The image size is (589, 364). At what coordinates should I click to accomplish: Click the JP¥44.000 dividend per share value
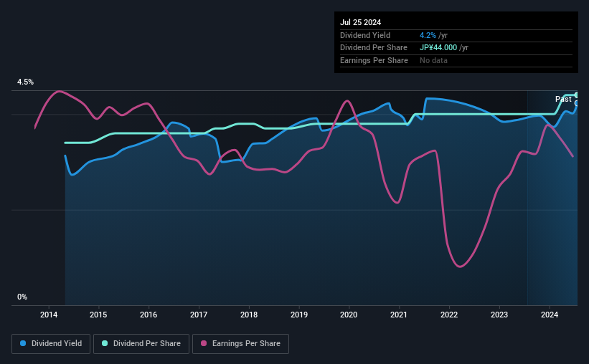pos(438,48)
